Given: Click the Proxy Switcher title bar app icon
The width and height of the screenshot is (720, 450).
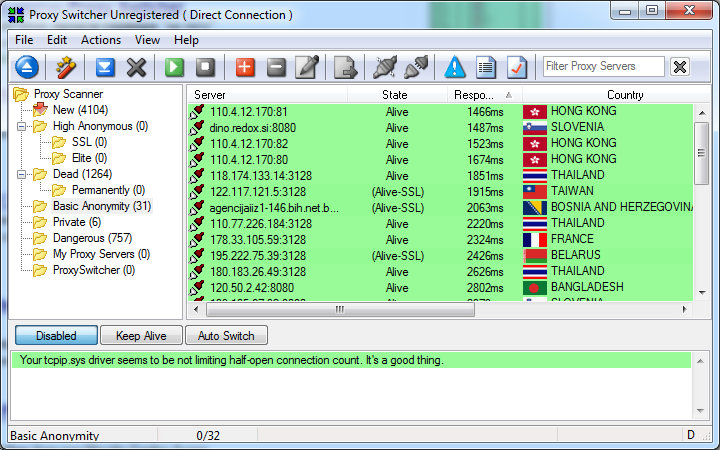Looking at the screenshot, I should 16,15.
